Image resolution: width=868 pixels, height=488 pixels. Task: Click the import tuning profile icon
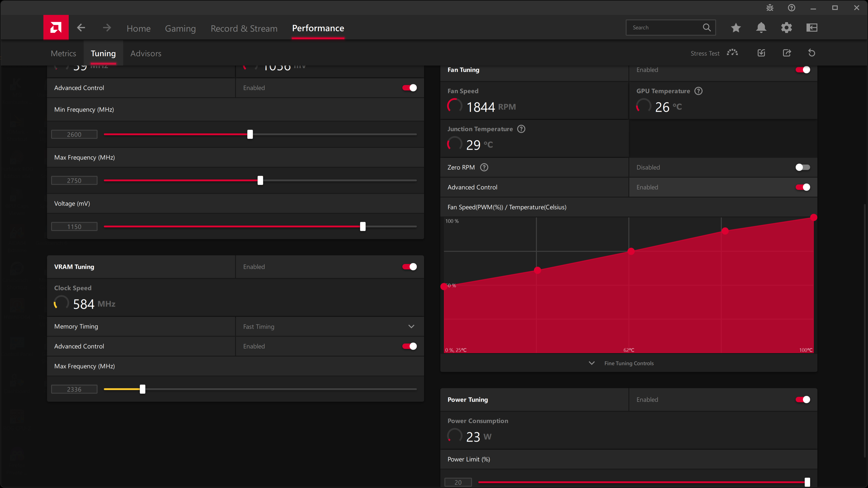pyautogui.click(x=762, y=53)
